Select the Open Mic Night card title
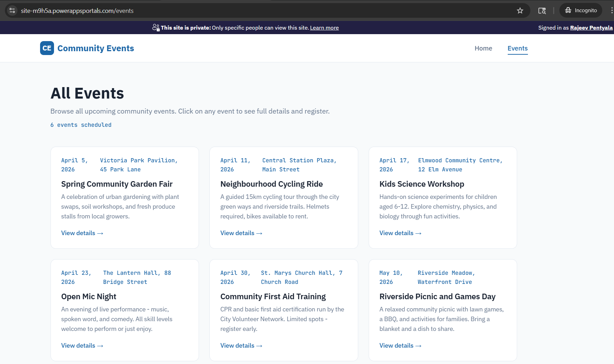The image size is (614, 364). click(x=89, y=296)
